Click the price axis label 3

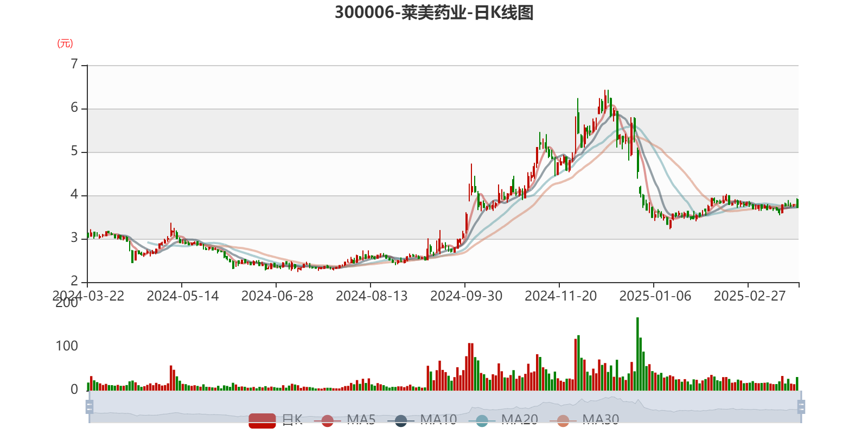(x=74, y=238)
